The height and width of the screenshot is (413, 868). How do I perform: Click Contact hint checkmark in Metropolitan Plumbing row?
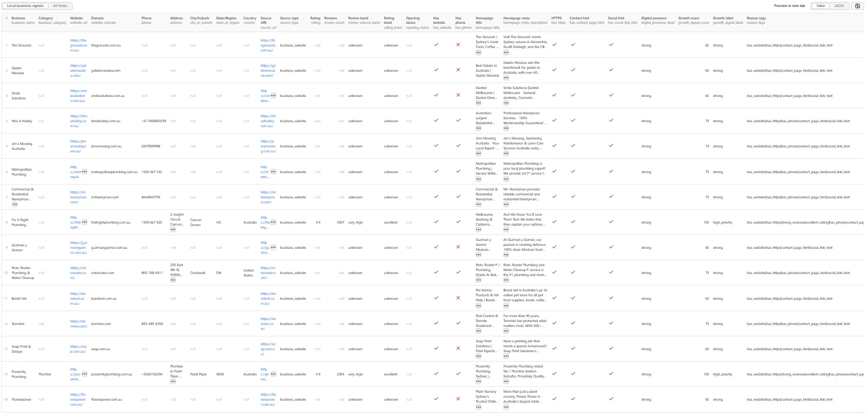point(573,171)
